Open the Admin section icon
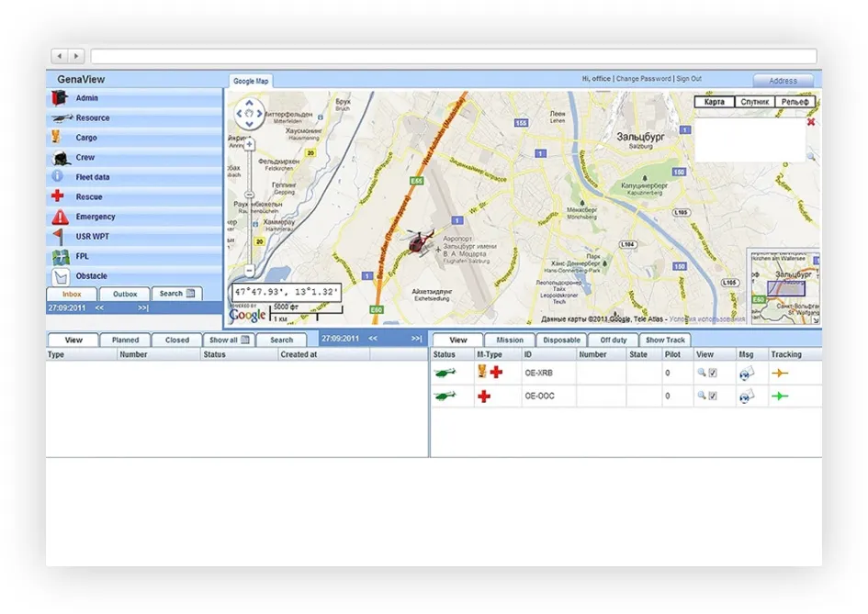868x614 pixels. [59, 98]
